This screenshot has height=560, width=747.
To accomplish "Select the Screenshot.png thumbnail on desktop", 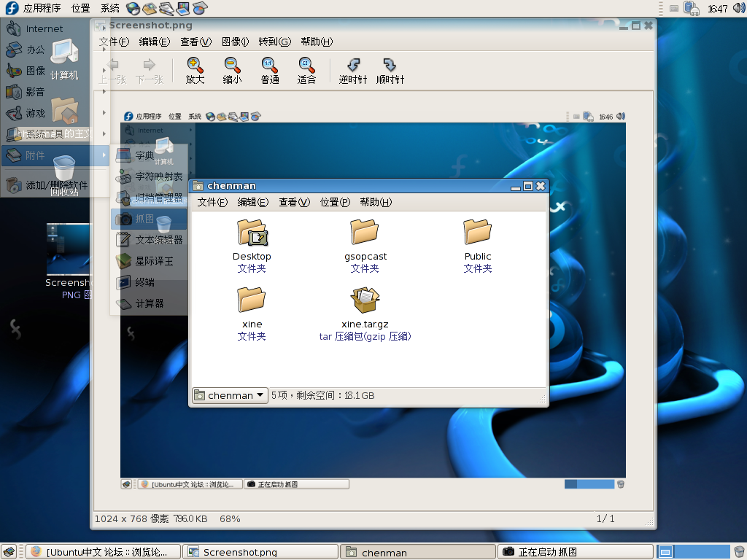I will click(68, 249).
